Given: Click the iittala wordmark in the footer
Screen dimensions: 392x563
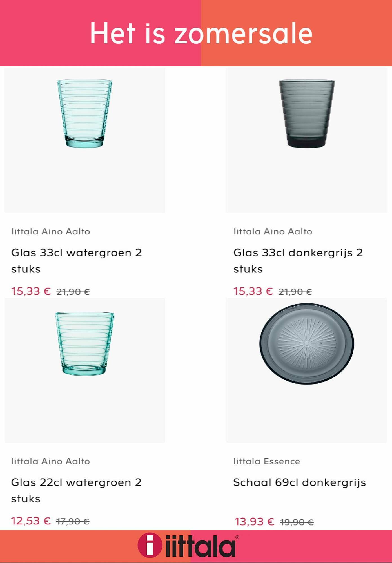Looking at the screenshot, I should click(201, 546).
